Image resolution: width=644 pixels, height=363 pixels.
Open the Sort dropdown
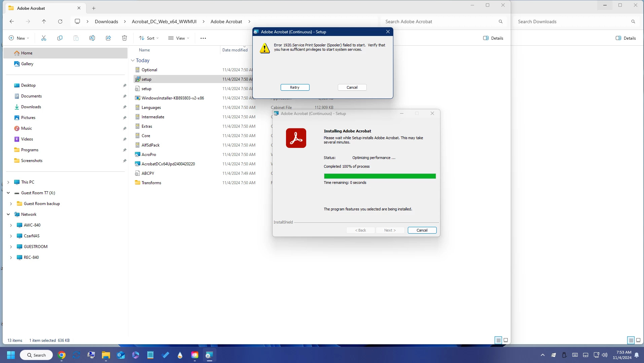point(149,38)
